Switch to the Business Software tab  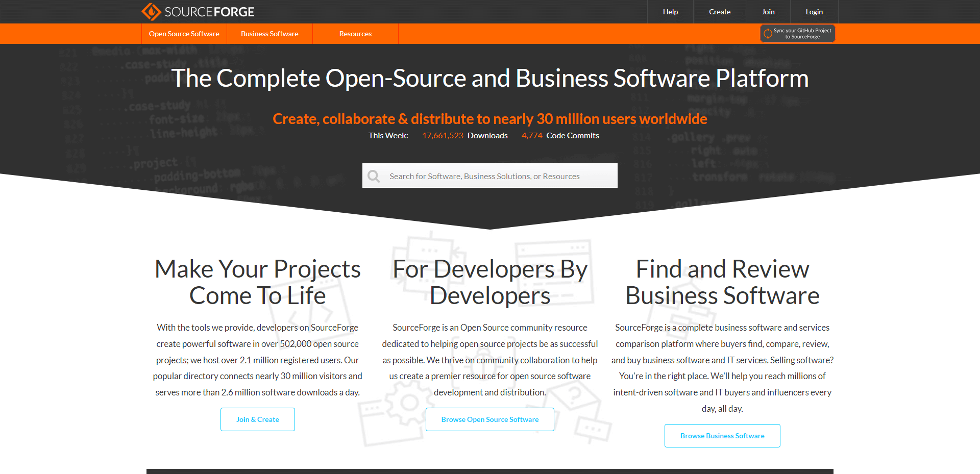[269, 34]
